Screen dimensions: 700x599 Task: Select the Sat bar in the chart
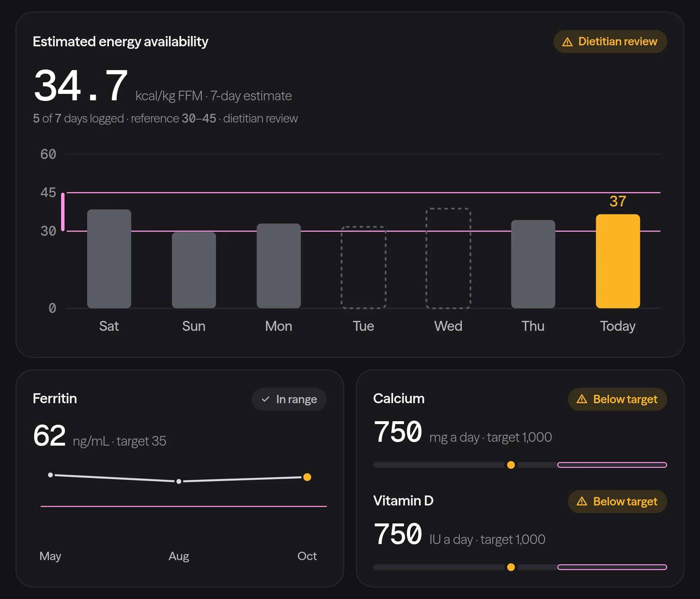(x=109, y=259)
